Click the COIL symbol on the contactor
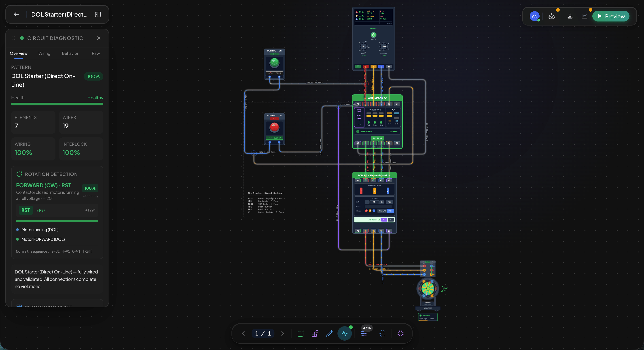The image size is (644, 350). [359, 117]
